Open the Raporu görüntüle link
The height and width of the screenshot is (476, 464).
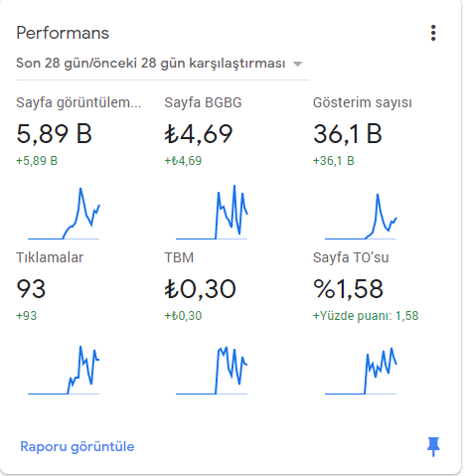coord(77,446)
